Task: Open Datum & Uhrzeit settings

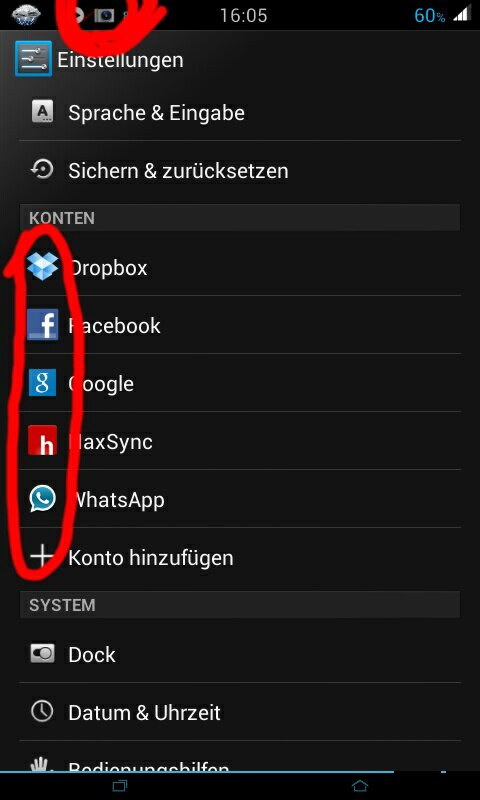Action: (x=240, y=712)
